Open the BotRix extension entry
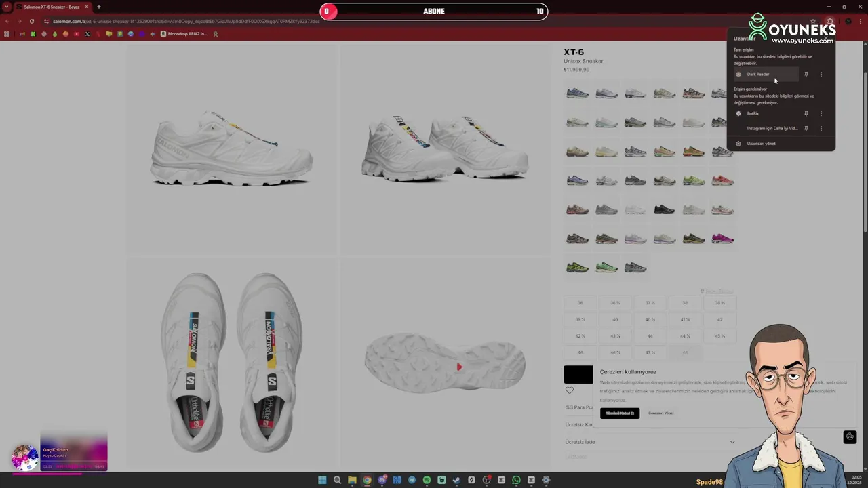The image size is (868, 488). pos(766,114)
